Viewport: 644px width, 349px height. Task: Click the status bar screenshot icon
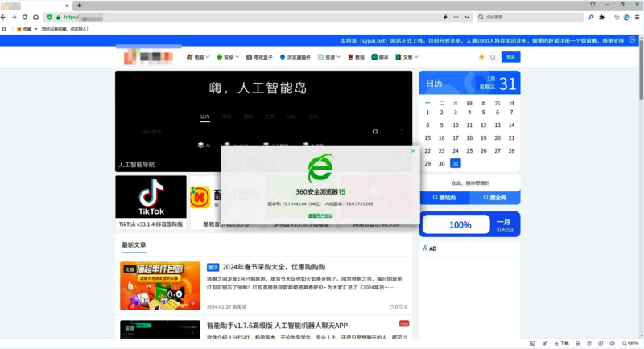coord(533,343)
